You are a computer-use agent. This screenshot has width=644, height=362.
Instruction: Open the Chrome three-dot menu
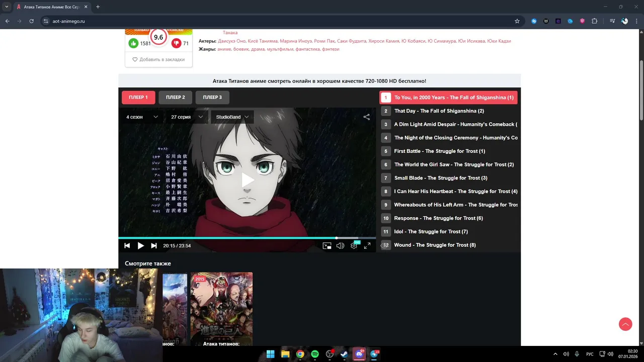(636, 21)
